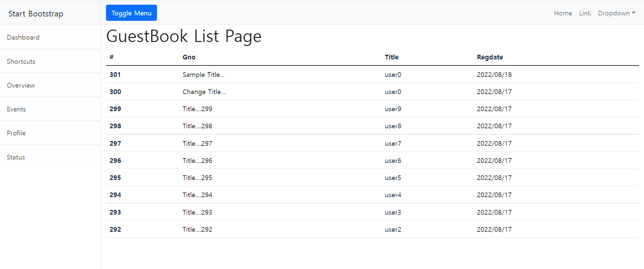Click row number 301
Image resolution: width=644 pixels, height=269 pixels.
115,75
